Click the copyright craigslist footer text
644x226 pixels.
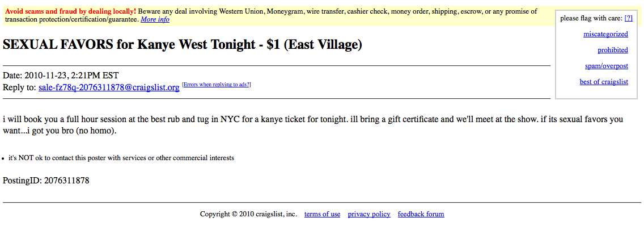tap(248, 214)
